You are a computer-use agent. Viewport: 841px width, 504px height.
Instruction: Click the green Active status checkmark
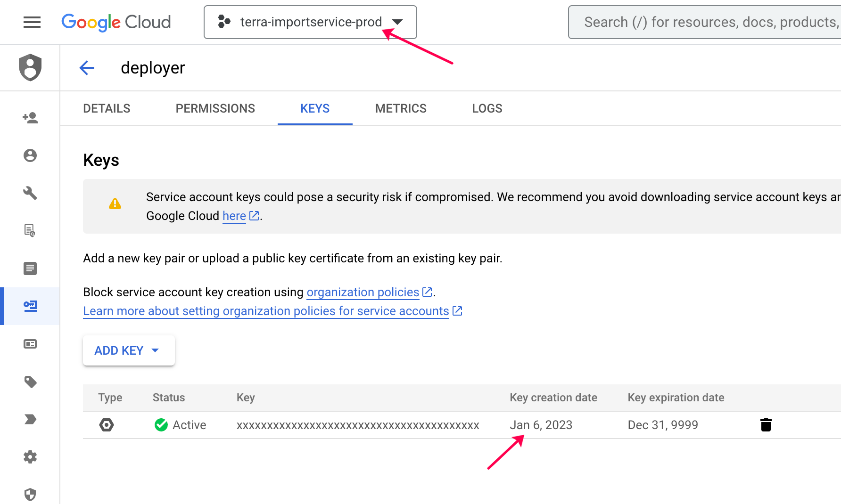coord(161,425)
